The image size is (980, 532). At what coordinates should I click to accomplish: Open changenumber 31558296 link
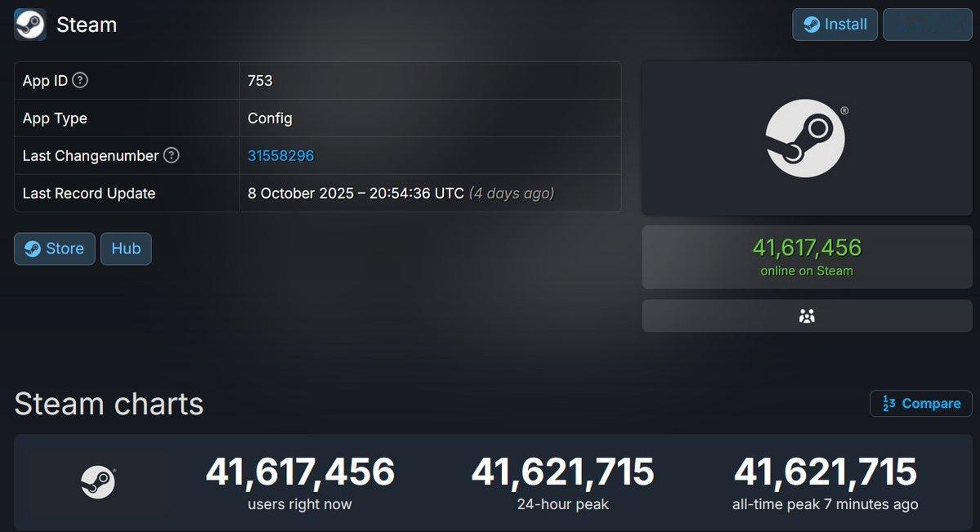280,155
